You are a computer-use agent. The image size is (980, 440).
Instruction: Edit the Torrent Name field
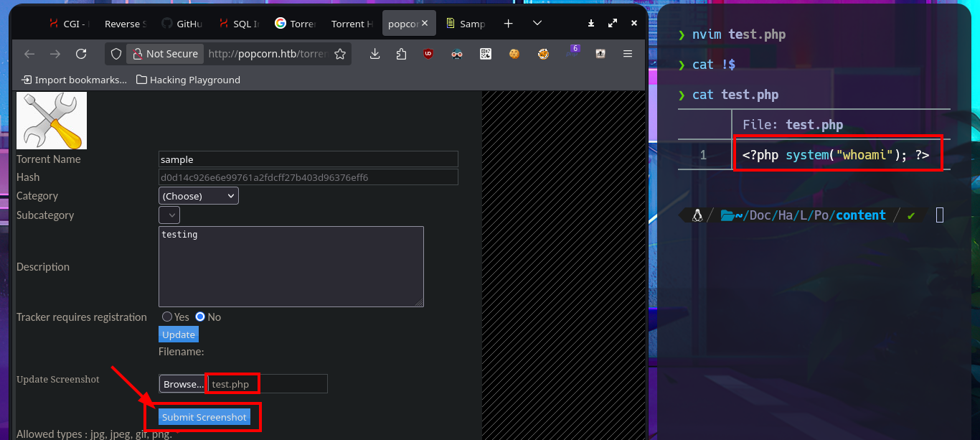308,159
